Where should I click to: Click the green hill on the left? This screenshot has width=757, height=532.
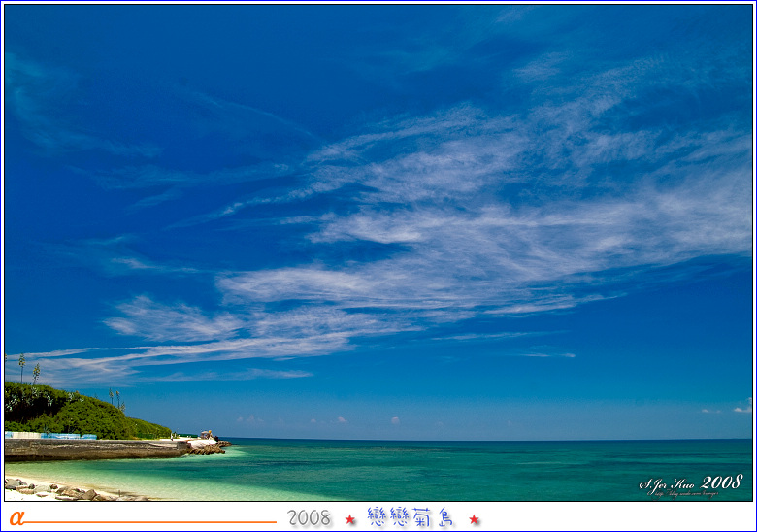coord(73,414)
